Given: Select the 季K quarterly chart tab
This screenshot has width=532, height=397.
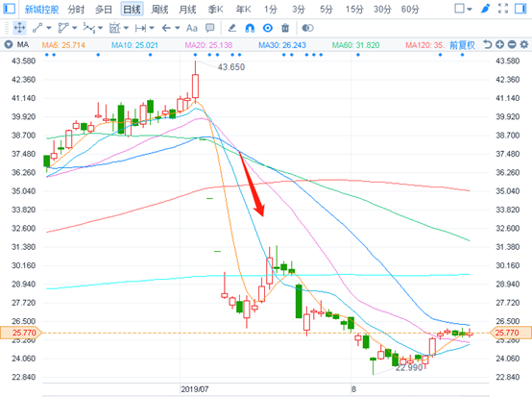Looking at the screenshot, I should [x=215, y=10].
